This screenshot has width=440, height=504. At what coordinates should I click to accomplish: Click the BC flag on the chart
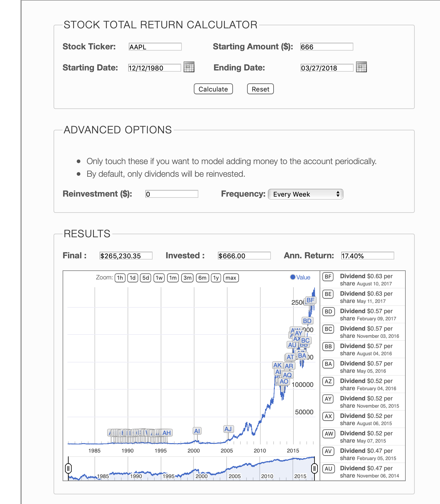click(x=305, y=340)
